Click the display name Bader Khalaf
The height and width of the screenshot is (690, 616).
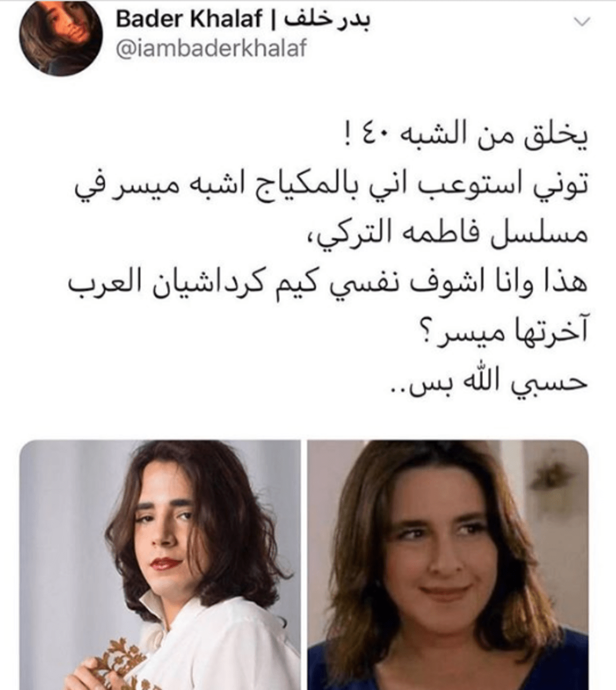coord(189,19)
